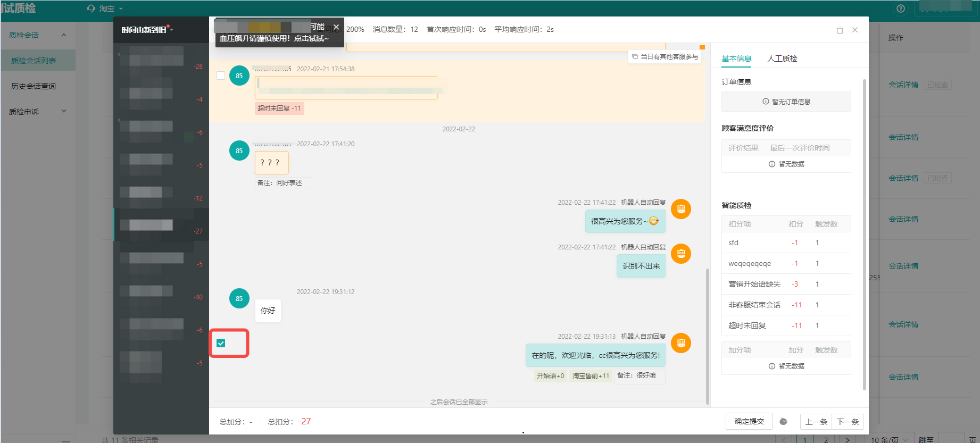Image resolution: width=980 pixels, height=443 pixels.
Task: Maximize the session detail dialog
Action: pyautogui.click(x=840, y=30)
